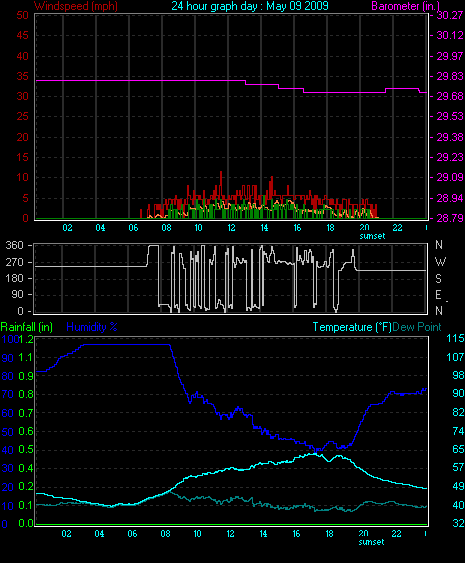Click the red windspeed axis value 15
The width and height of the screenshot is (465, 563).
pyautogui.click(x=23, y=157)
